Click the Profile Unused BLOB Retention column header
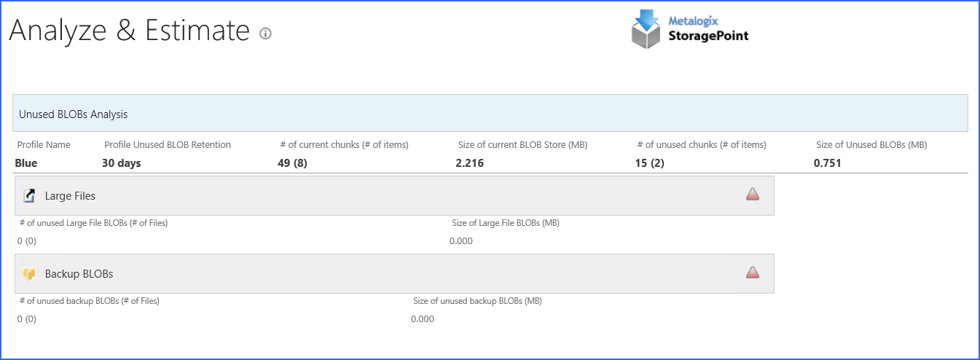This screenshot has width=980, height=360. pyautogui.click(x=168, y=145)
